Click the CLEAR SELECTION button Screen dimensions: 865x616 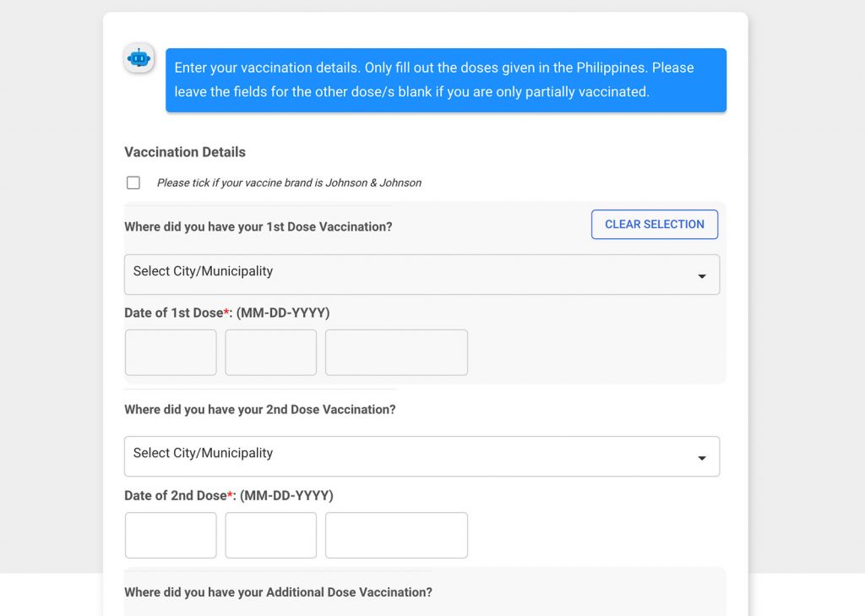point(655,224)
